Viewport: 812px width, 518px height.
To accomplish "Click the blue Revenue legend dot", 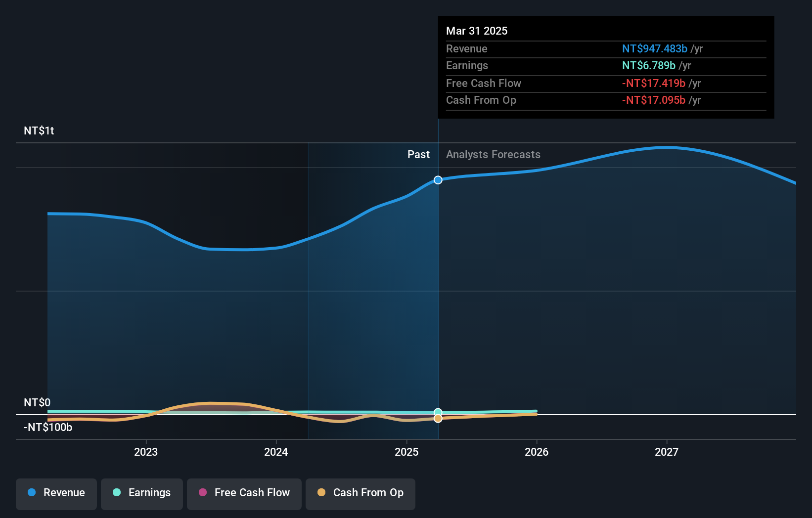I will click(32, 492).
